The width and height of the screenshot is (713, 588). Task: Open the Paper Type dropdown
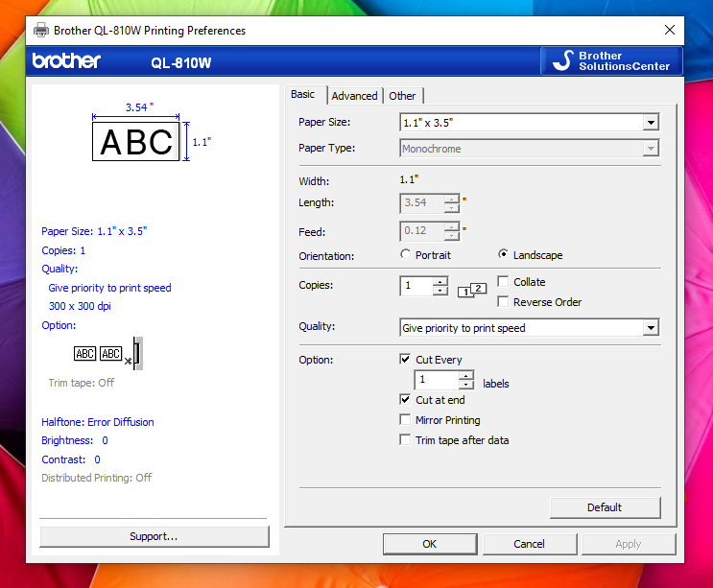pyautogui.click(x=651, y=148)
